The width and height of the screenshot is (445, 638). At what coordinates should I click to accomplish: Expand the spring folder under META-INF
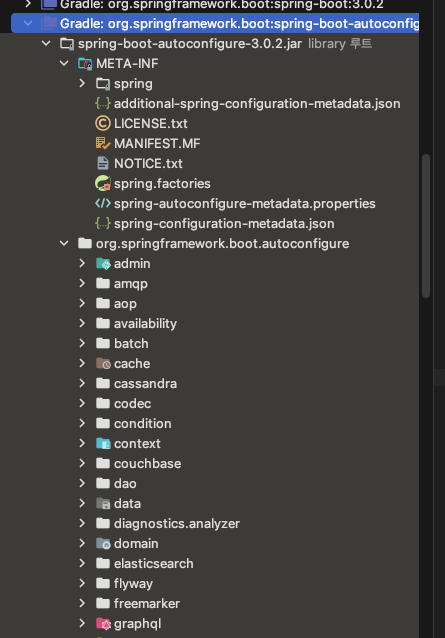pyautogui.click(x=82, y=83)
